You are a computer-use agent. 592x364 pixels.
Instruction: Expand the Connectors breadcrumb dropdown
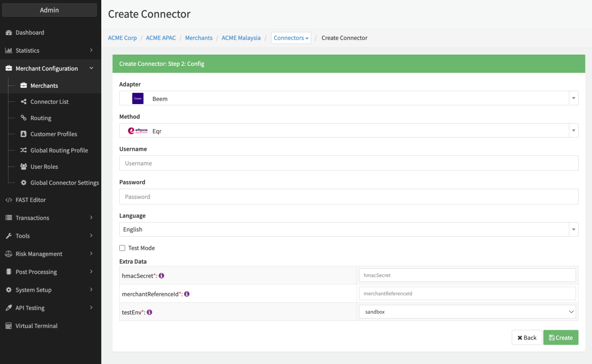(291, 38)
